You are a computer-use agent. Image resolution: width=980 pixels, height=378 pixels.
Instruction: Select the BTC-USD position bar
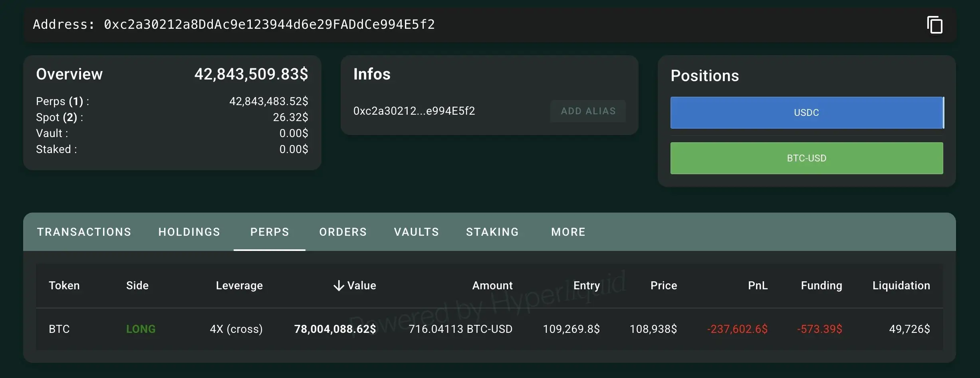pyautogui.click(x=807, y=158)
